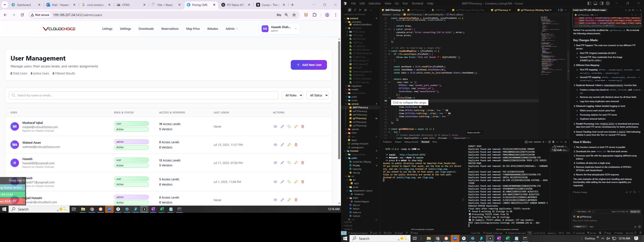This screenshot has height=242, width=644.
Task: Bookmark this page with star icon
Action: [294, 15]
